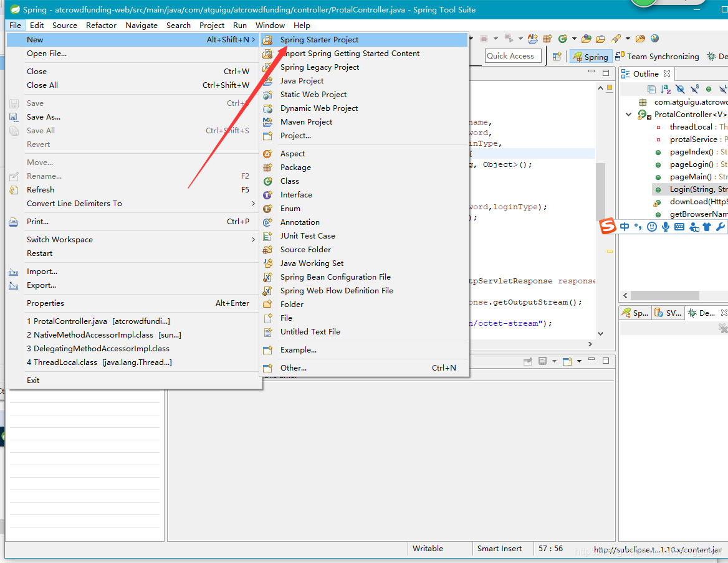The image size is (728, 563).
Task: Click Collapse All in Outline toolbar
Action: click(651, 89)
